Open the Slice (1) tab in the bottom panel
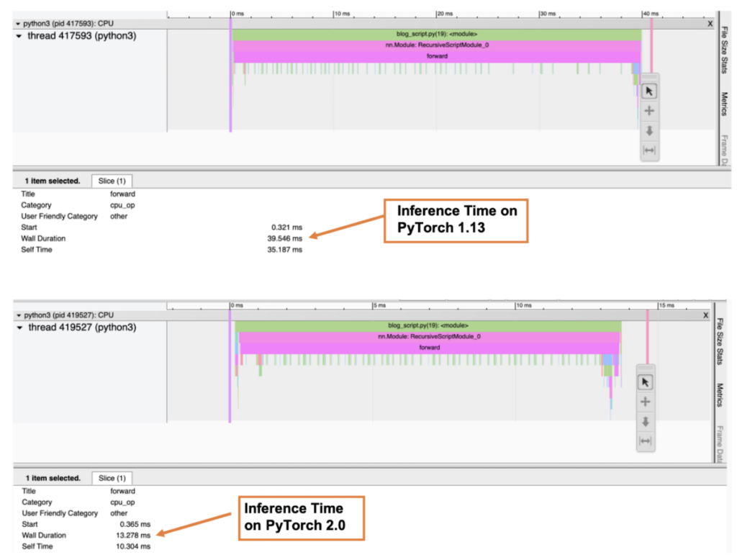This screenshot has width=737, height=560. point(112,478)
